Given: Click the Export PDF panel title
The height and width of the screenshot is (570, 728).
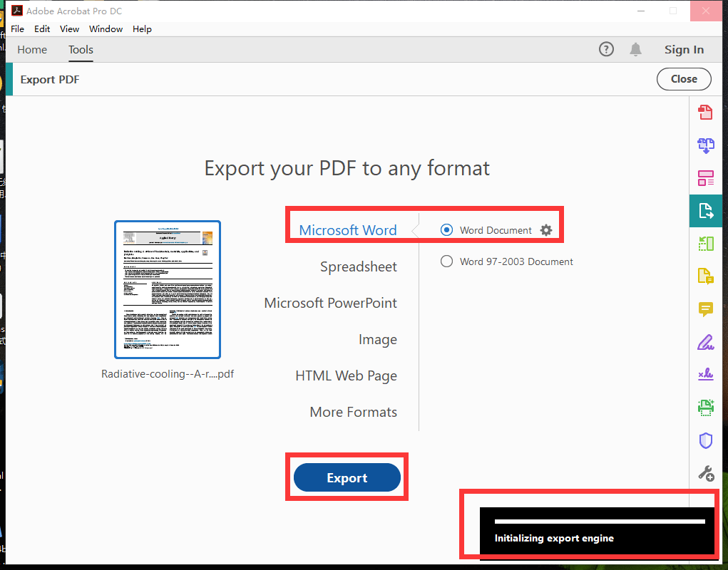Looking at the screenshot, I should (50, 79).
